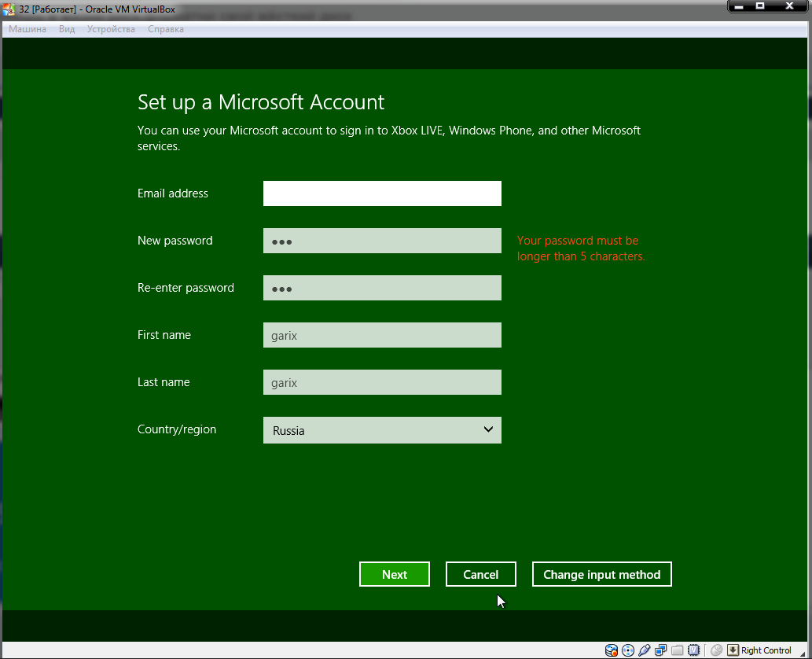Click the hard disk activity status icon
Image resolution: width=812 pixels, height=659 pixels.
(611, 650)
